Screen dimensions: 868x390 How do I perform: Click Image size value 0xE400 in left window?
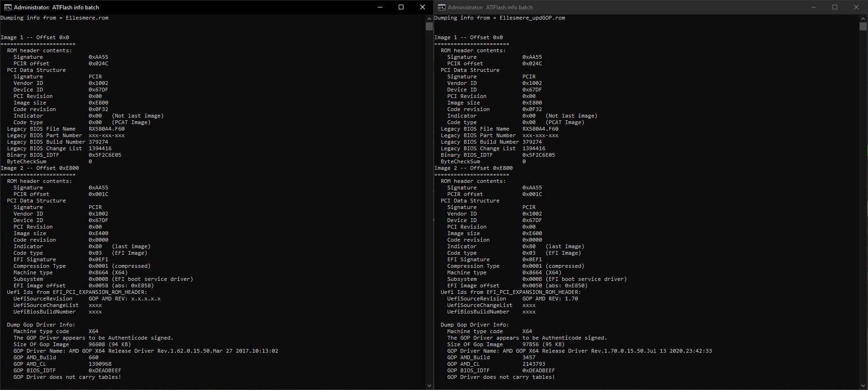point(99,233)
